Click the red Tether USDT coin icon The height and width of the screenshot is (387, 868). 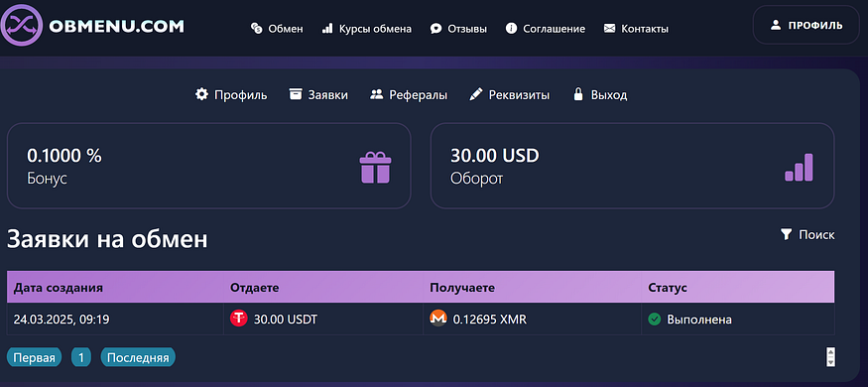tap(239, 319)
